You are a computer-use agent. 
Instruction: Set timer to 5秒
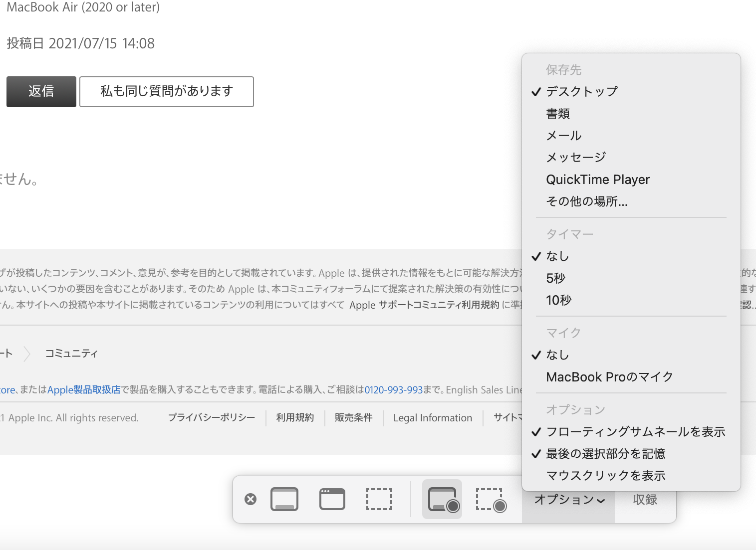pos(555,278)
